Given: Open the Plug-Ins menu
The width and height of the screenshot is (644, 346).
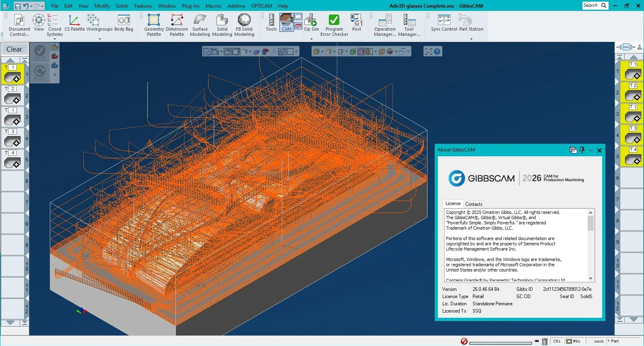Looking at the screenshot, I should [190, 6].
